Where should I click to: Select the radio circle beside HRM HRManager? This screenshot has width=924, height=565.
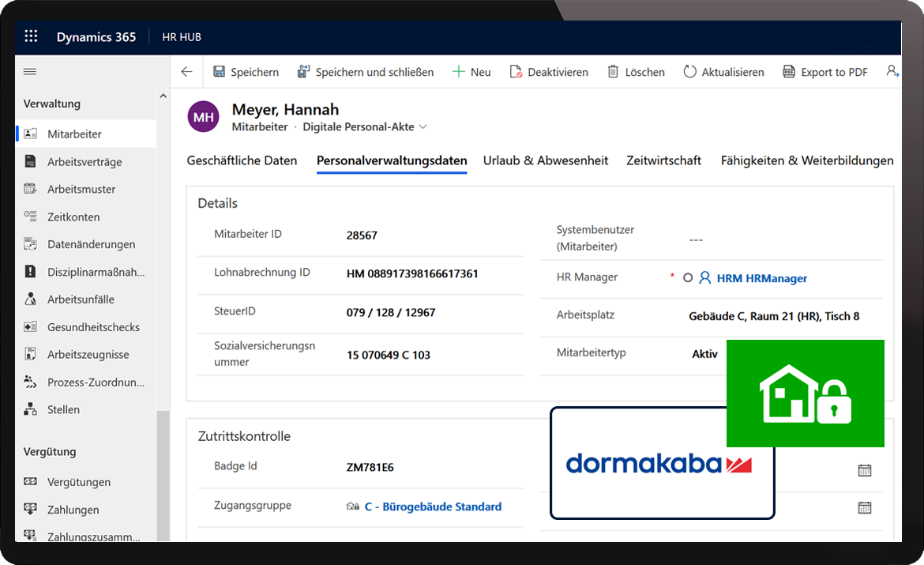click(688, 278)
